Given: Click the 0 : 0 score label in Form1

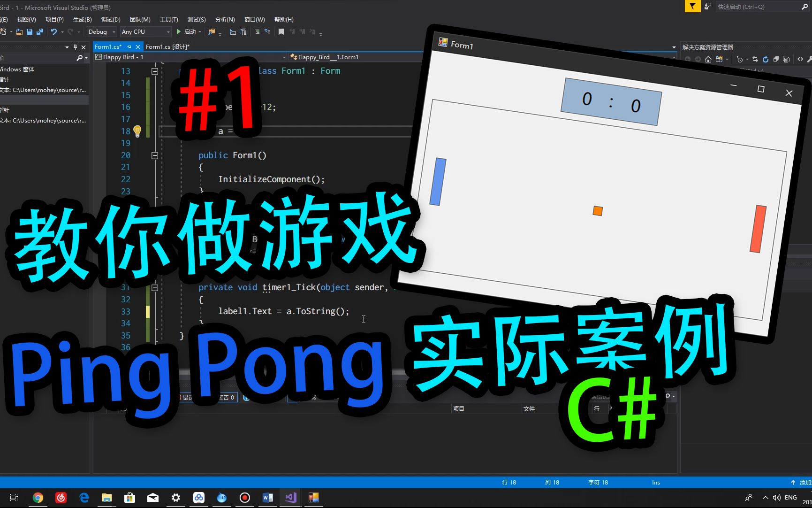Looking at the screenshot, I should 611,102.
